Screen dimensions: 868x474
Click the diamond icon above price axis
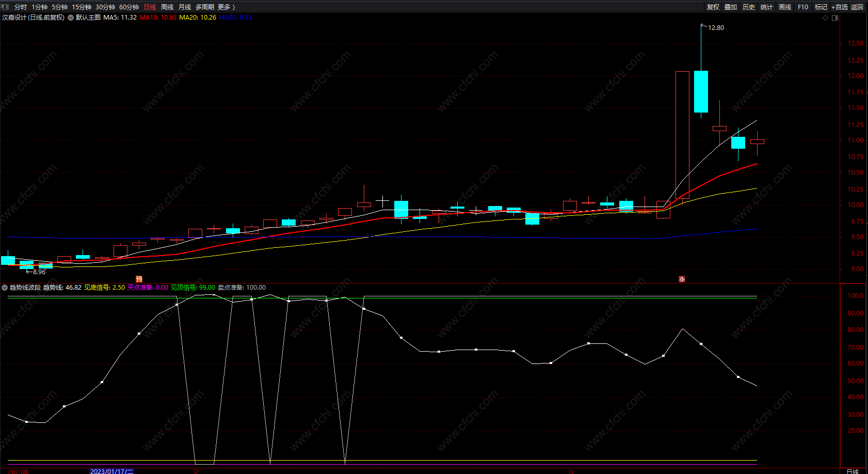click(826, 18)
